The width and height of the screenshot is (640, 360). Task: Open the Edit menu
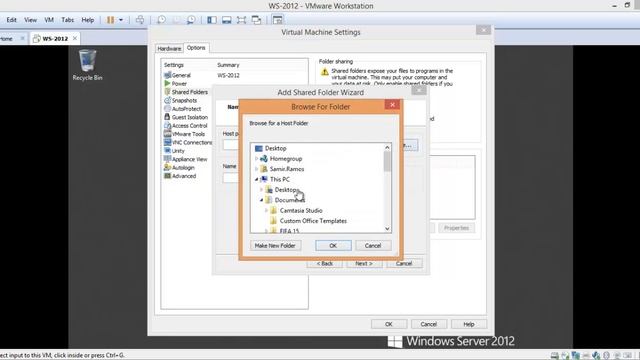point(11,20)
